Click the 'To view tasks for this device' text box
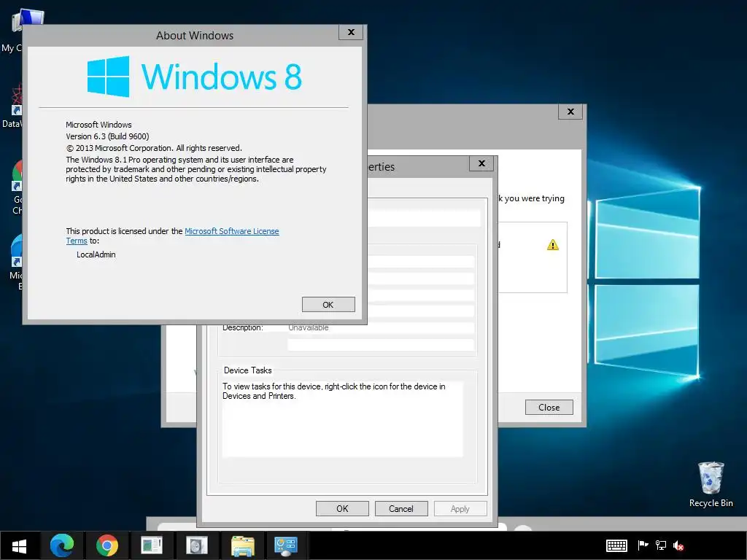747x560 pixels. (342, 419)
